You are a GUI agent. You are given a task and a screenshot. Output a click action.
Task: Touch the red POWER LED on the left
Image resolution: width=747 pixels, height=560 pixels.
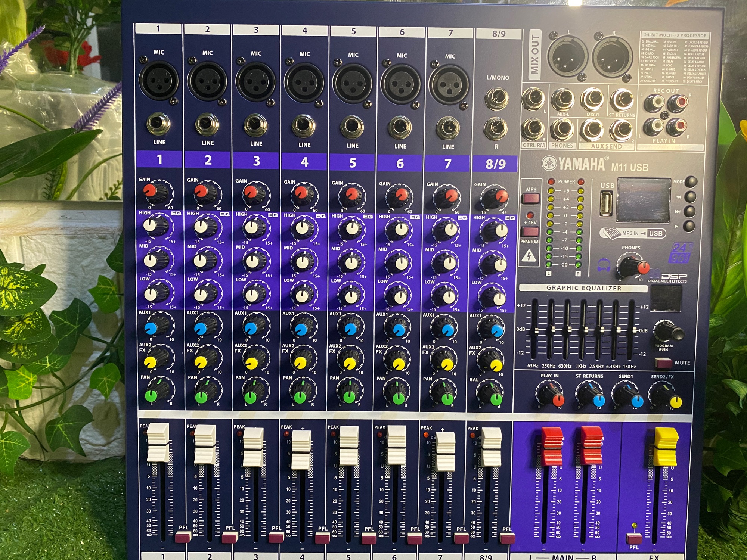click(x=551, y=181)
